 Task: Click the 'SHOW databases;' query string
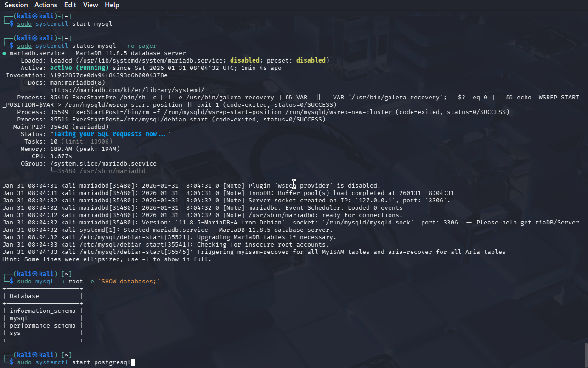pos(129,282)
